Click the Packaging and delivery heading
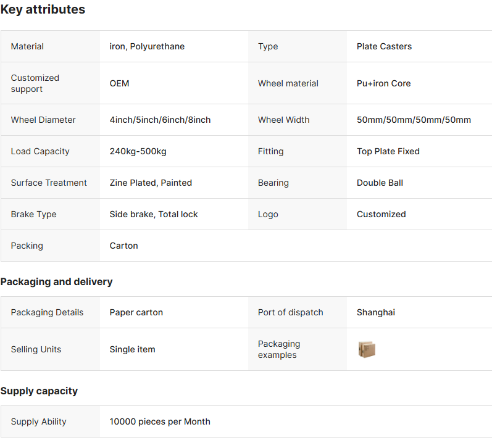Image resolution: width=492 pixels, height=448 pixels. pos(56,282)
